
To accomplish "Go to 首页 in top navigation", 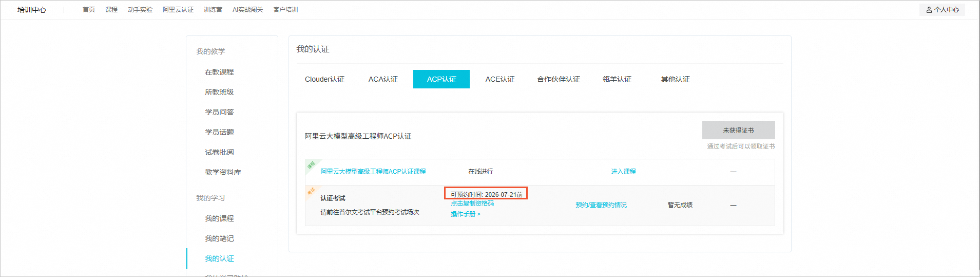I will tap(89, 10).
